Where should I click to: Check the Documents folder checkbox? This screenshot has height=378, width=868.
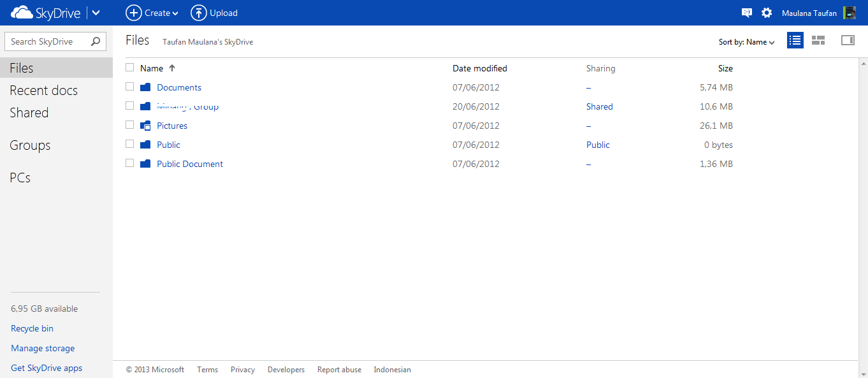130,87
